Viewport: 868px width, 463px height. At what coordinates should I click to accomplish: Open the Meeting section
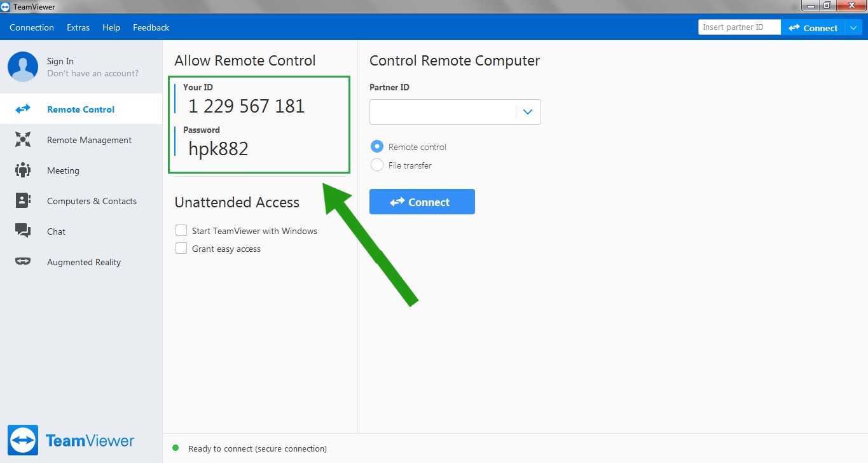[x=81, y=170]
